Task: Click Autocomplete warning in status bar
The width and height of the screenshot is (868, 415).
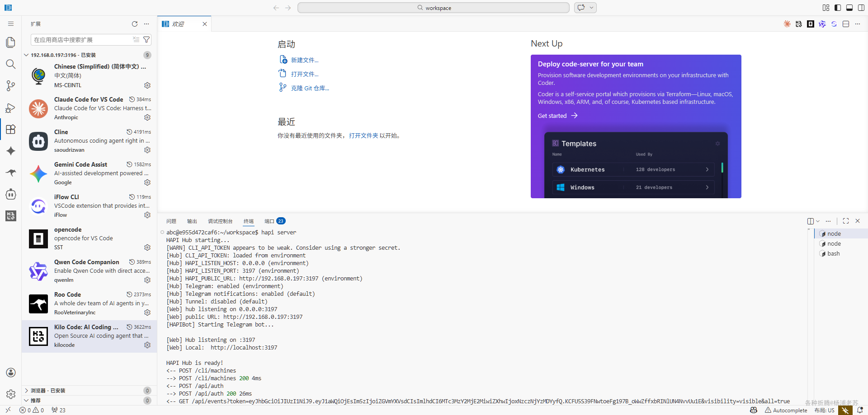Action: click(786, 410)
